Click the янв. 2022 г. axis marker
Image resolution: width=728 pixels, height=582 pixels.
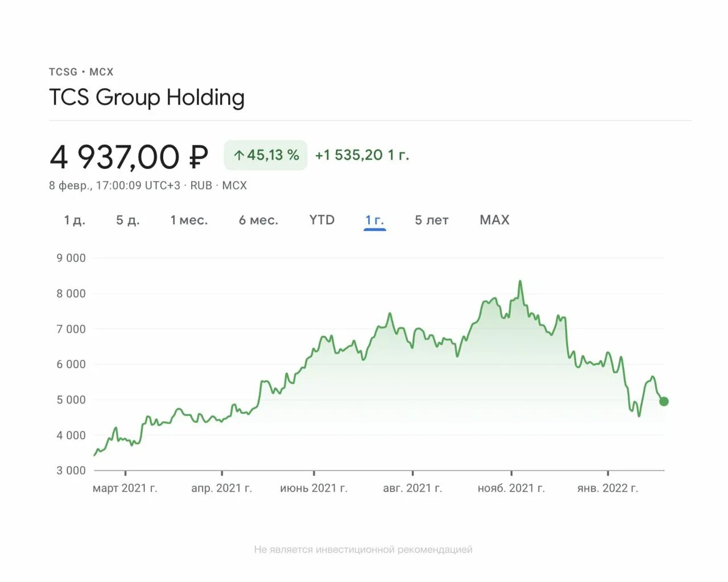pos(607,488)
